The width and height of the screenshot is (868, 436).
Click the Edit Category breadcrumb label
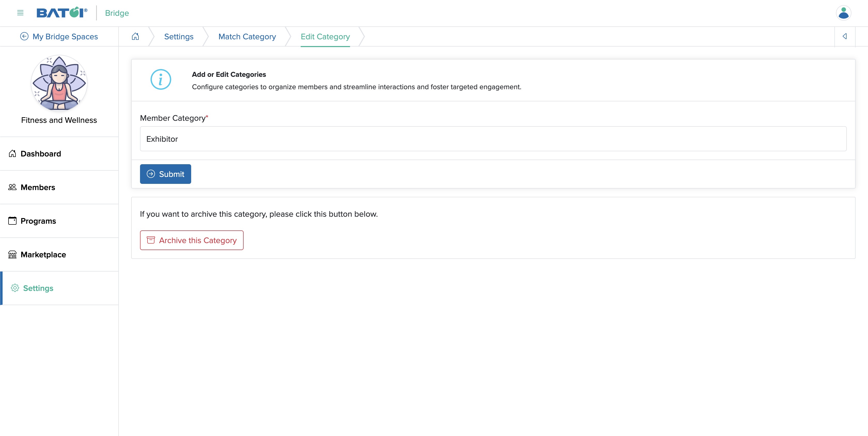(325, 36)
